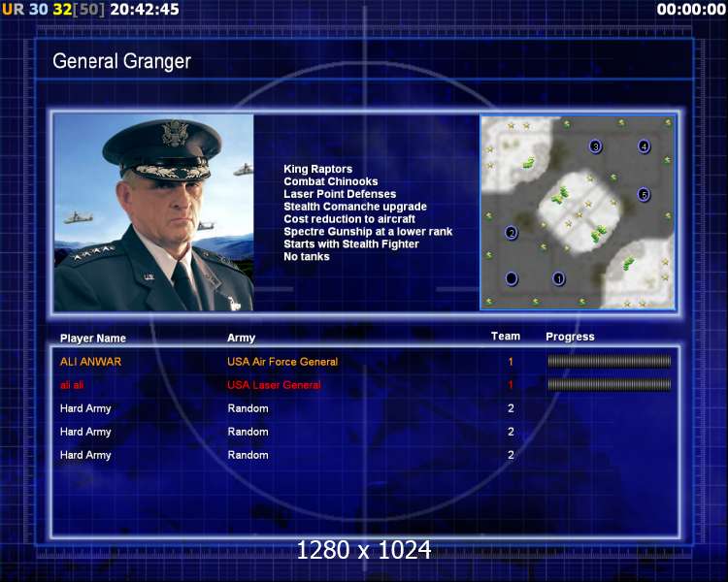The width and height of the screenshot is (728, 582).
Task: Pick start position 5 on the minimap
Action: coord(644,194)
